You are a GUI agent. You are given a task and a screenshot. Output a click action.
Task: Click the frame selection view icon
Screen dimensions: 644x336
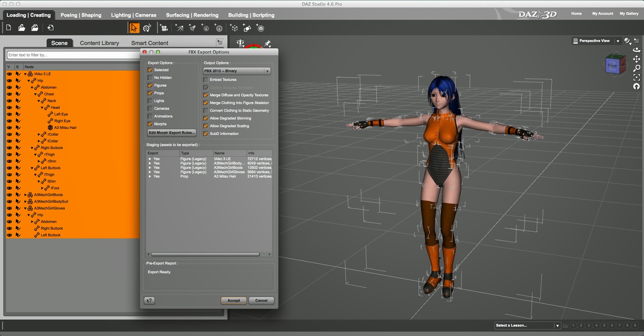[x=637, y=77]
